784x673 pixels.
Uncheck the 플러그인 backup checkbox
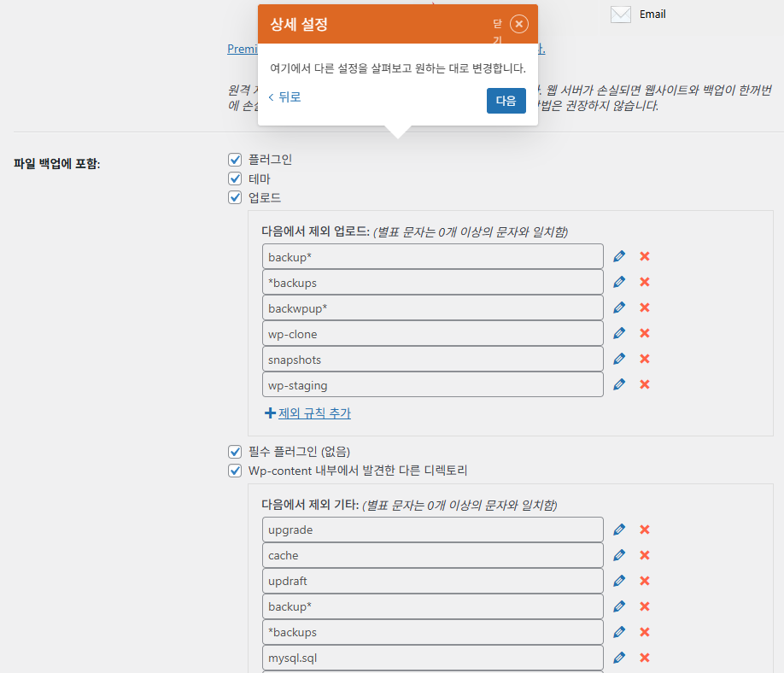pos(235,159)
